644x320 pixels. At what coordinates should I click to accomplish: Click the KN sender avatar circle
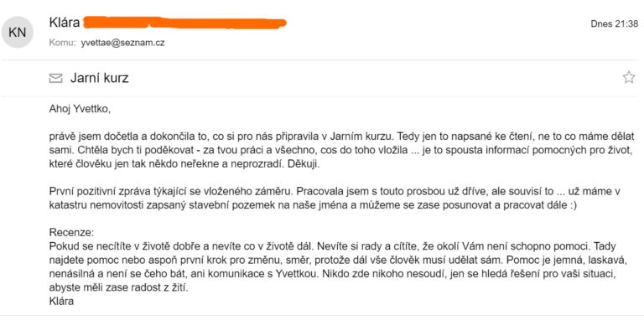(x=18, y=33)
